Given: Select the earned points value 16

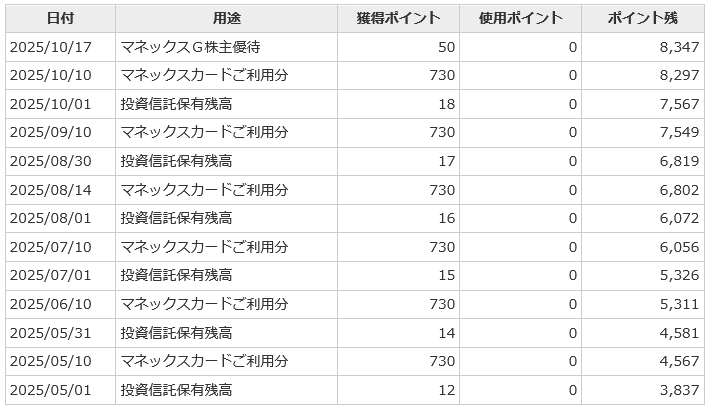Looking at the screenshot, I should click(x=446, y=218).
